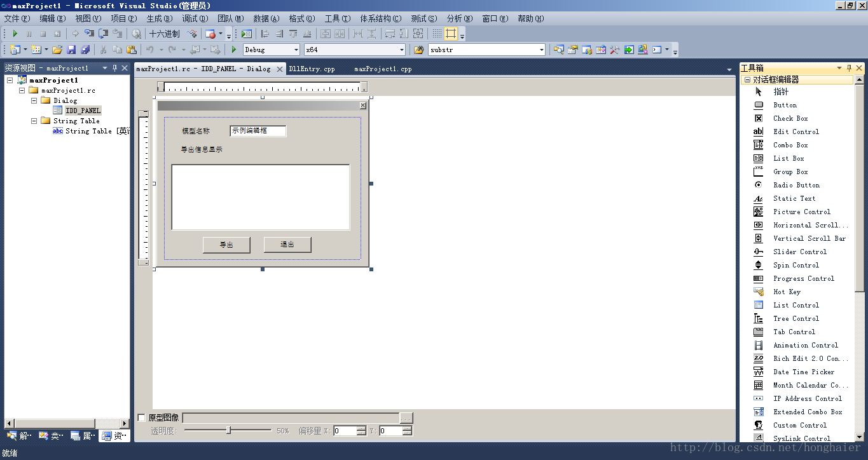The width and height of the screenshot is (868, 460).
Task: Collapse the maxProject1.rc tree node
Action: [22, 90]
